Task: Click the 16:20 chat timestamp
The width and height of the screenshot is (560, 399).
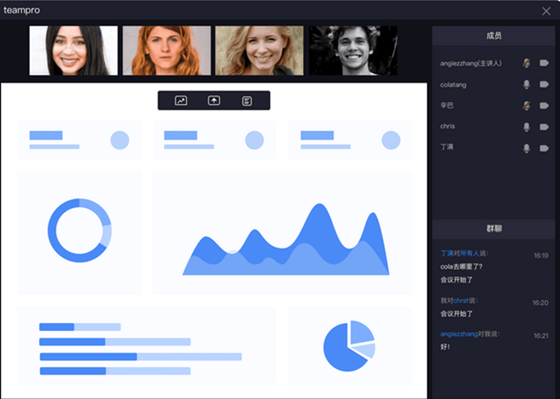Action: 541,303
